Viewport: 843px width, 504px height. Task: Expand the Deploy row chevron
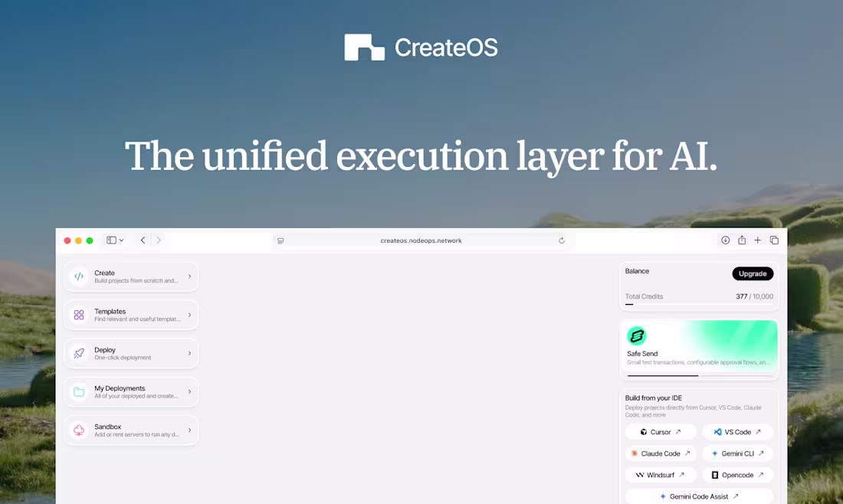pyautogui.click(x=189, y=353)
